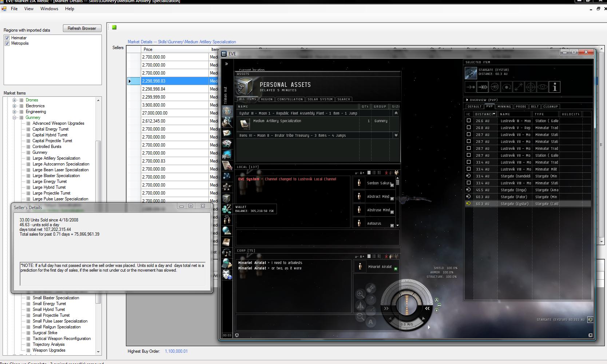Click the HUD right double-chevron button

coord(428,308)
